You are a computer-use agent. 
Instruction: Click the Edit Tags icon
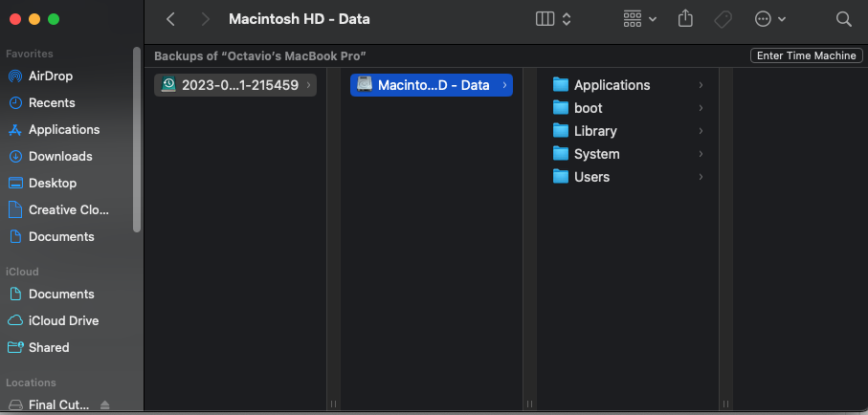click(723, 19)
